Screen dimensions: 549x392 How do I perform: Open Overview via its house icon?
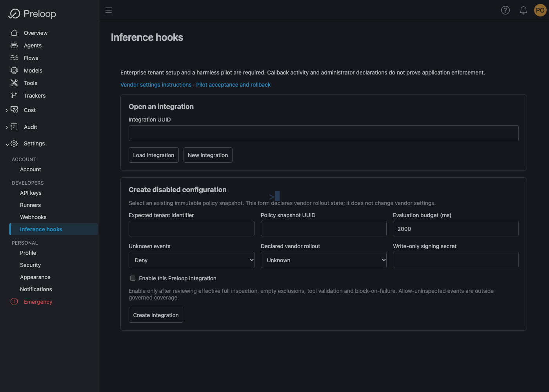coord(14,33)
